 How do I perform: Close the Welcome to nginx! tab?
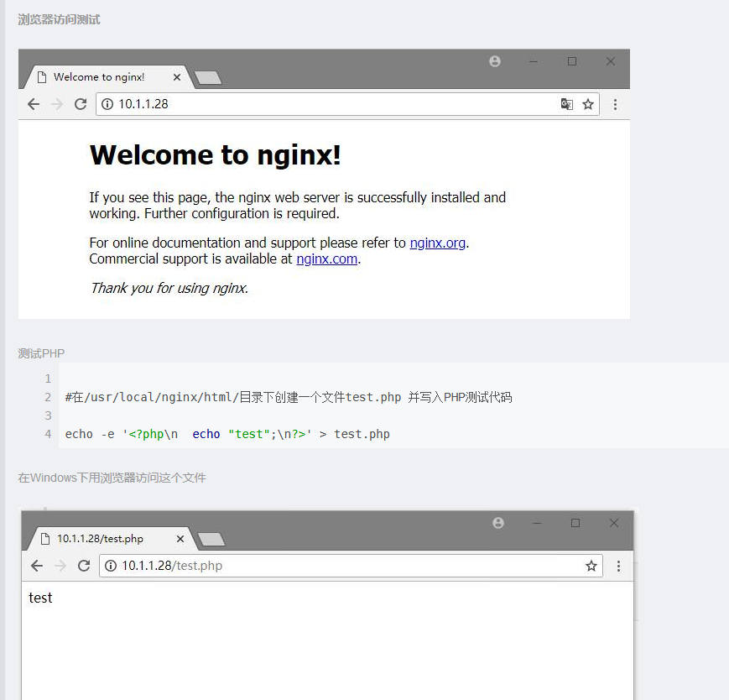tap(177, 77)
